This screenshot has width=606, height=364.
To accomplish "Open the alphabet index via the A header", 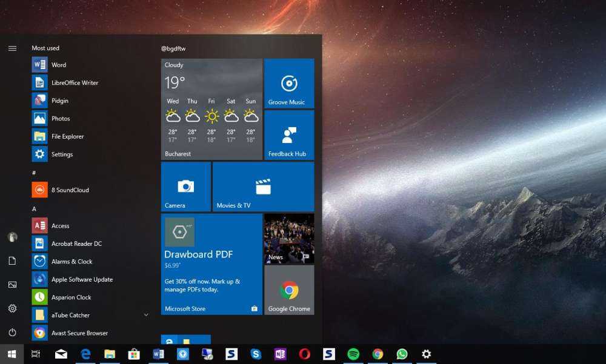I will 35,208.
